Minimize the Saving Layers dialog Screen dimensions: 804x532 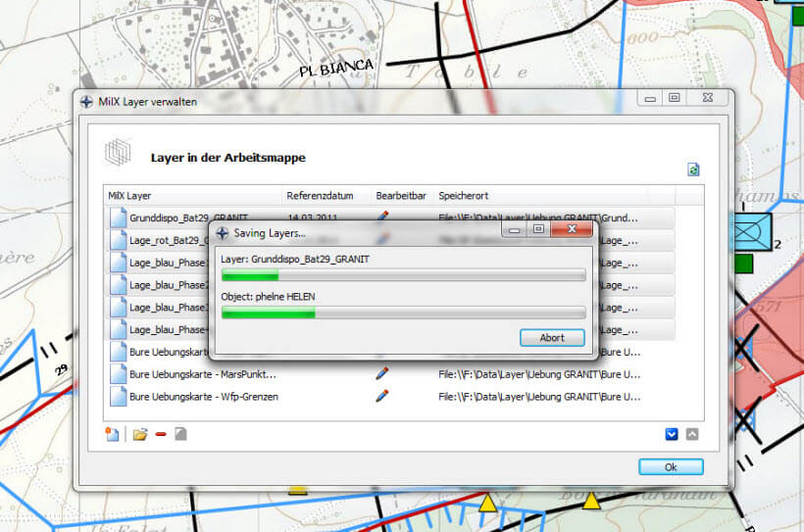click(x=515, y=229)
